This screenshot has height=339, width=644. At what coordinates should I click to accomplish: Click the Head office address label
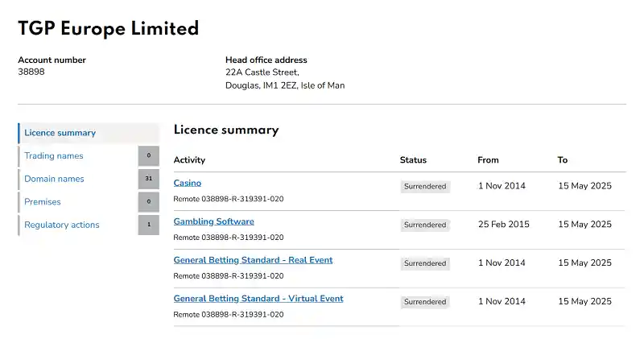pos(266,60)
